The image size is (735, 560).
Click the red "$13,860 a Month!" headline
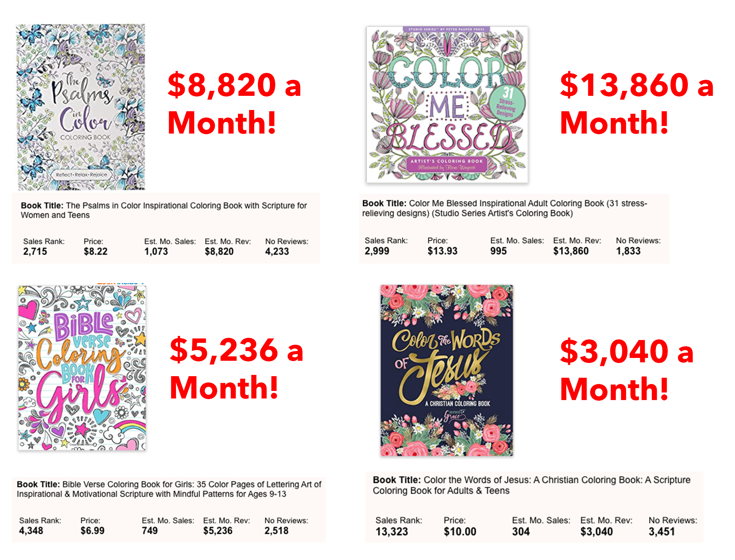click(x=636, y=103)
